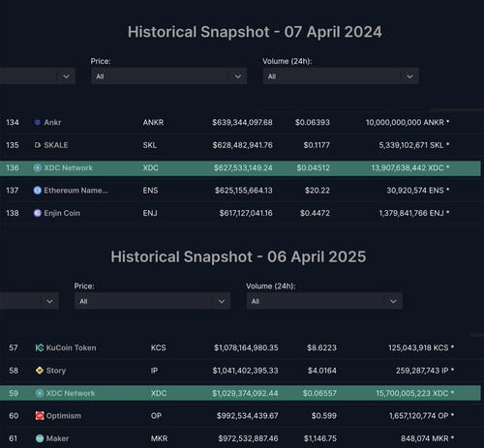Open the Optimism coin name link
Viewport: 484px width, 448px height.
(64, 416)
